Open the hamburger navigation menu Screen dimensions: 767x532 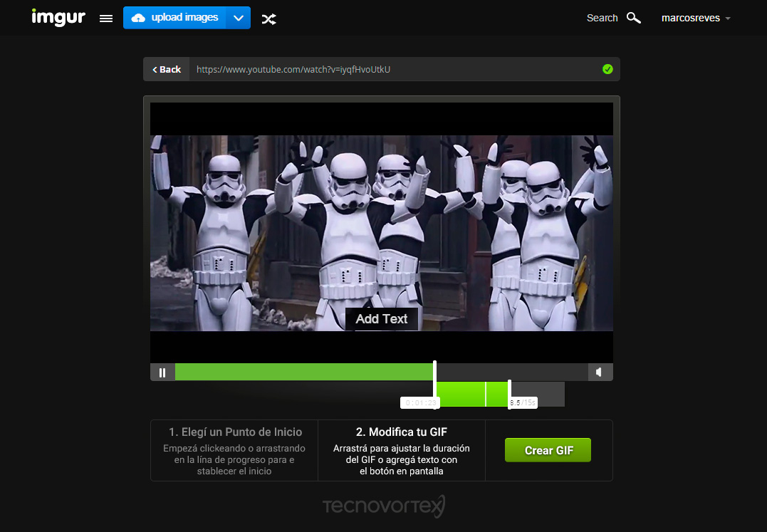(x=105, y=18)
